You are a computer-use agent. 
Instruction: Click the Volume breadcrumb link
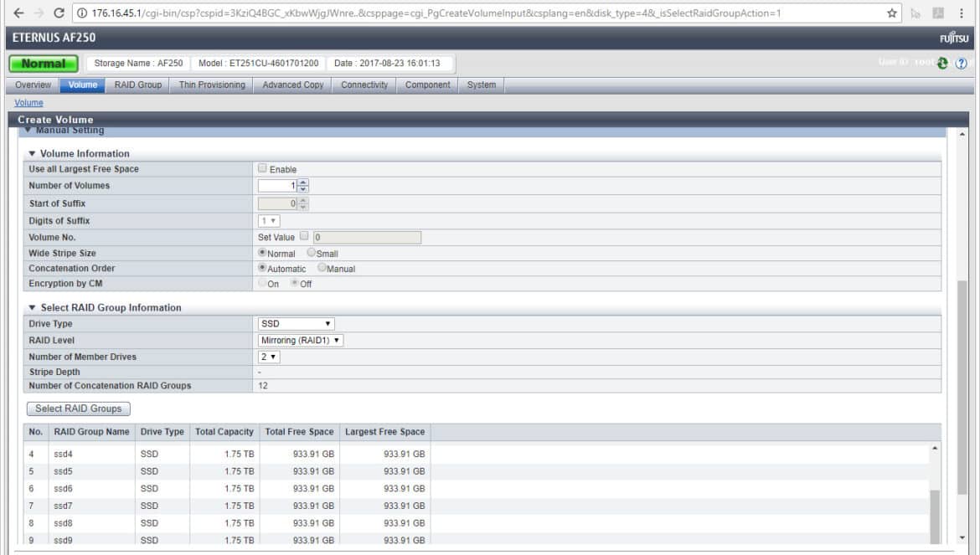click(28, 103)
